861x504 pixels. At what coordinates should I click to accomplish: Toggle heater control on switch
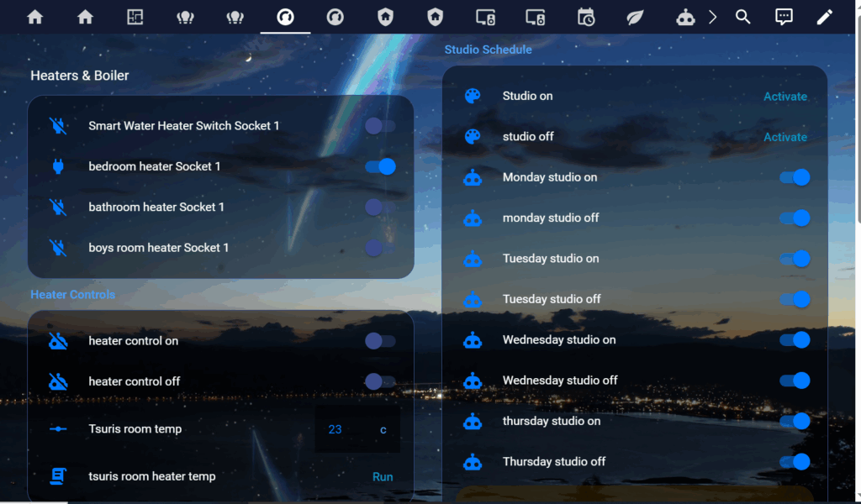(380, 340)
